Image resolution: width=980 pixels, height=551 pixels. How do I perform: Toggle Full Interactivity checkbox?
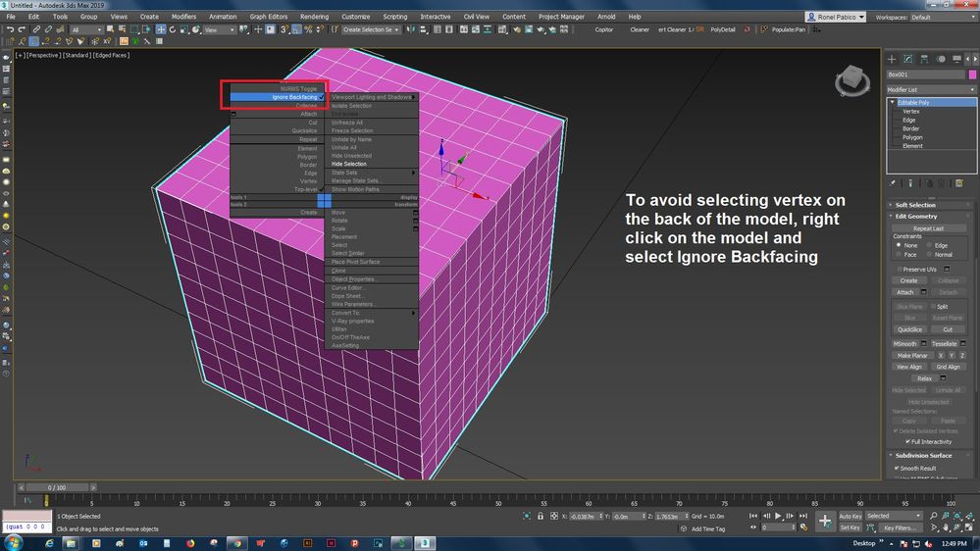click(907, 441)
